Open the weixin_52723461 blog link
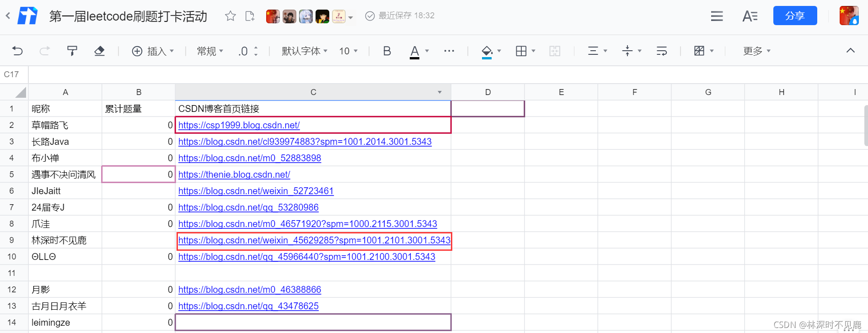The width and height of the screenshot is (868, 333). click(x=256, y=191)
